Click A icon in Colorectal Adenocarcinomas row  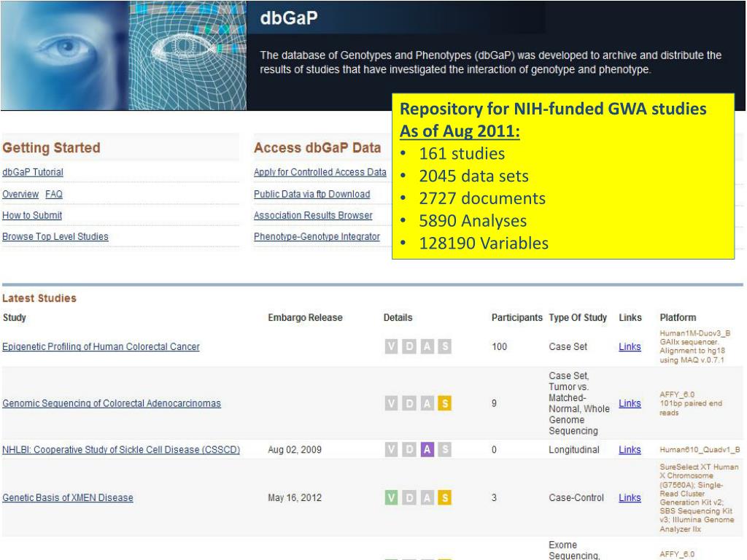point(427,403)
